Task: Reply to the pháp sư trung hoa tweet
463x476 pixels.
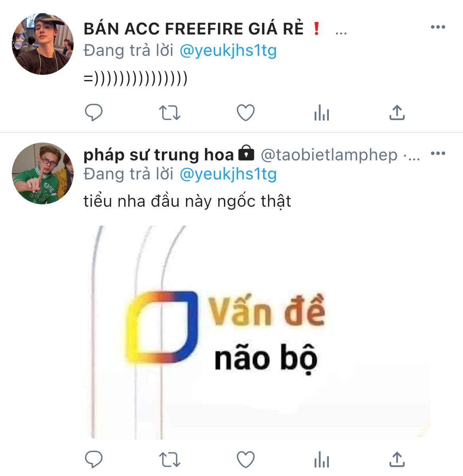Action: pyautogui.click(x=94, y=459)
